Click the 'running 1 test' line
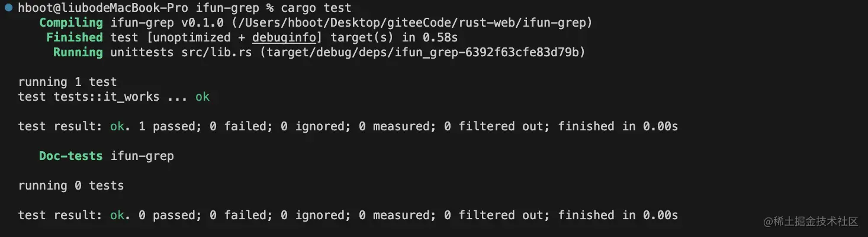 (67, 82)
